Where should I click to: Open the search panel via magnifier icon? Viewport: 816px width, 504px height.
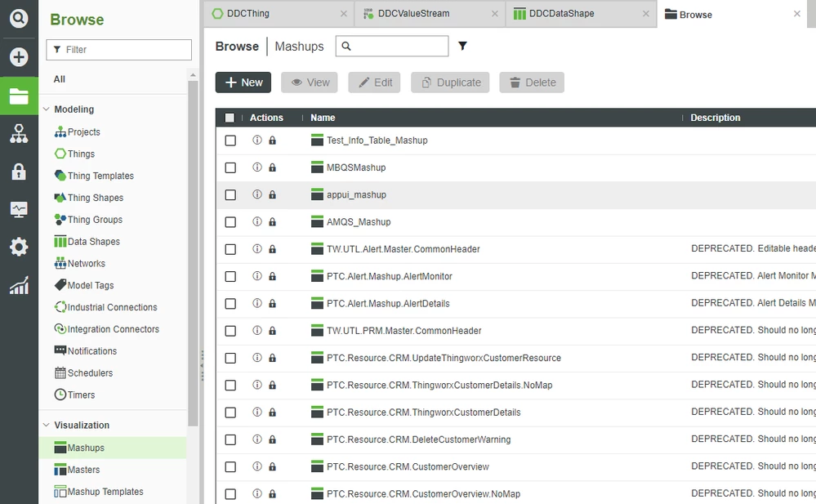coord(19,17)
